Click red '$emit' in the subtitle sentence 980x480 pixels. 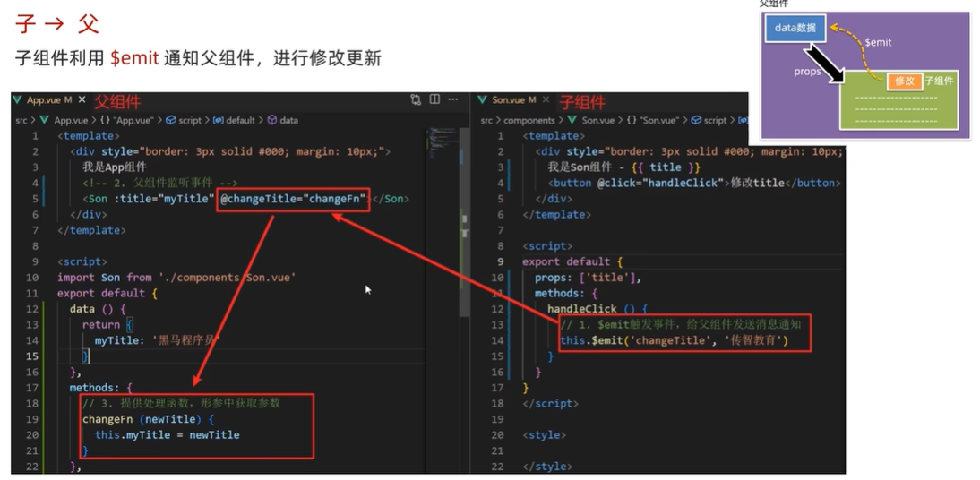coord(134,58)
